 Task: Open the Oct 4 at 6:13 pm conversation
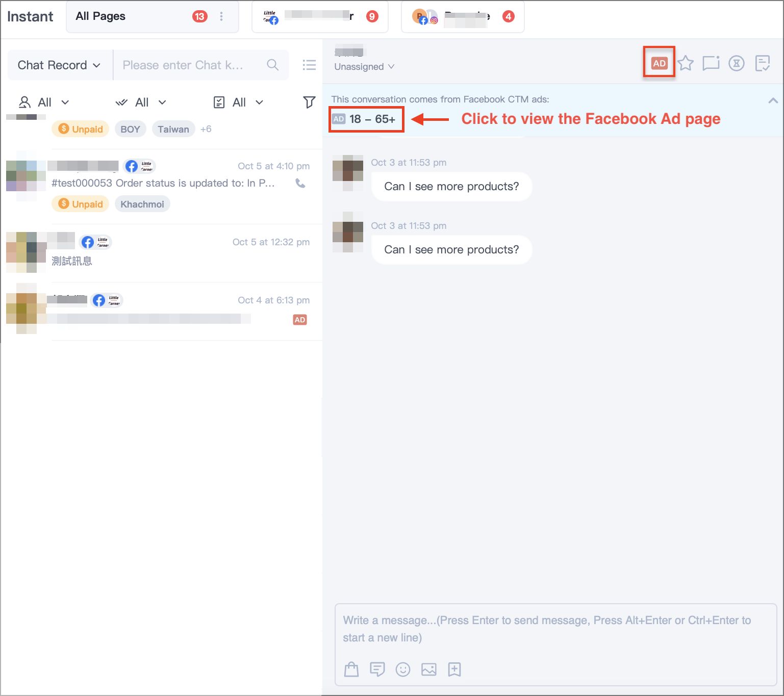pos(161,311)
